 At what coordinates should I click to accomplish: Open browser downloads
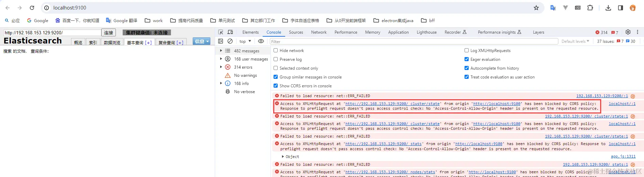608,7
